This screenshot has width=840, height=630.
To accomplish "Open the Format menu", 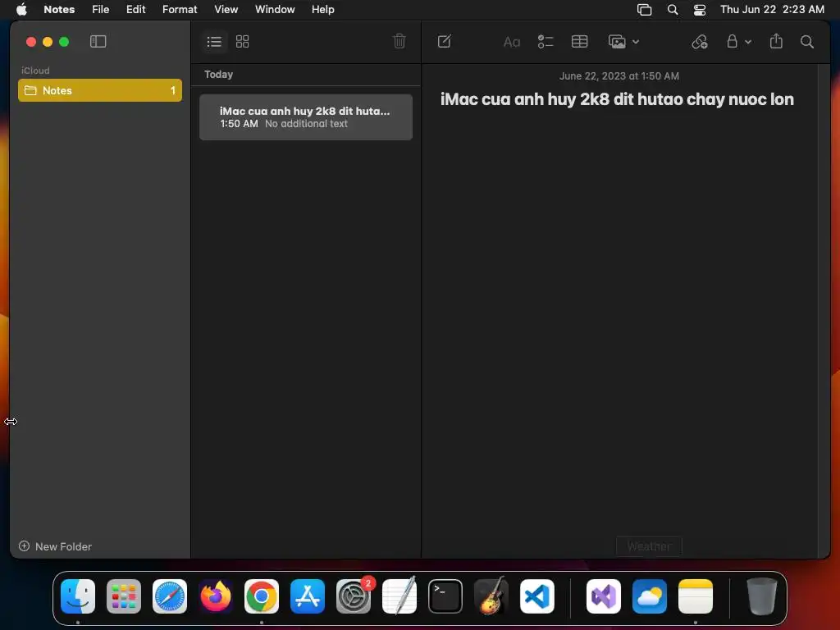I will (180, 9).
